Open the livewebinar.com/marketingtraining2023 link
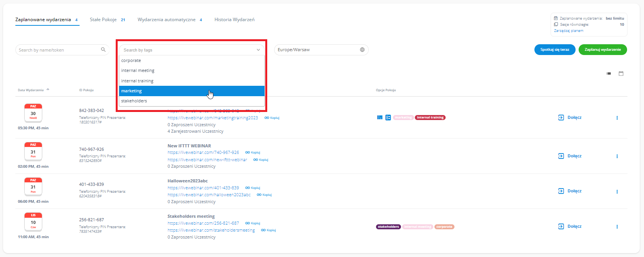The width and height of the screenshot is (644, 257). point(213,118)
